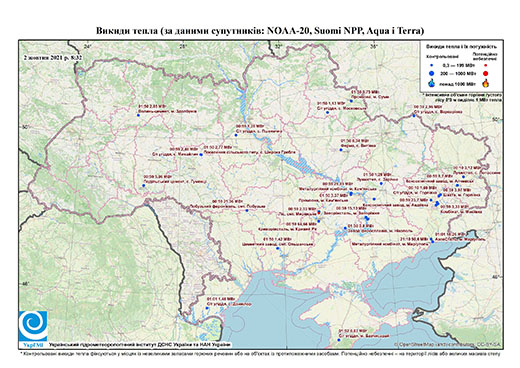Click the blue marker near Гуменці cement plant
Viewport: 520px width, 368px height.
pos(144,185)
